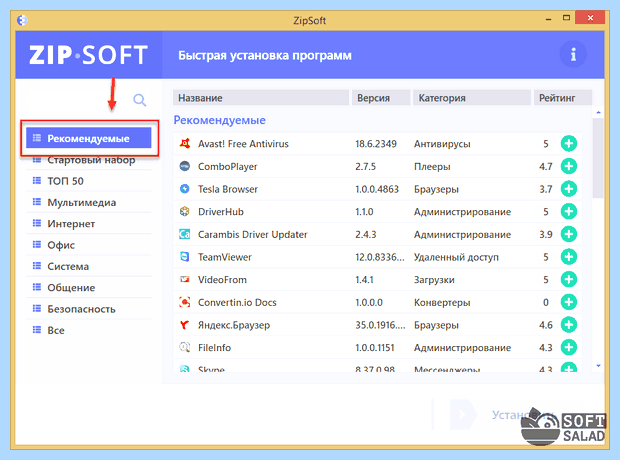Click Удаленный доступ category cell
Image resolution: width=620 pixels, height=460 pixels.
456,257
